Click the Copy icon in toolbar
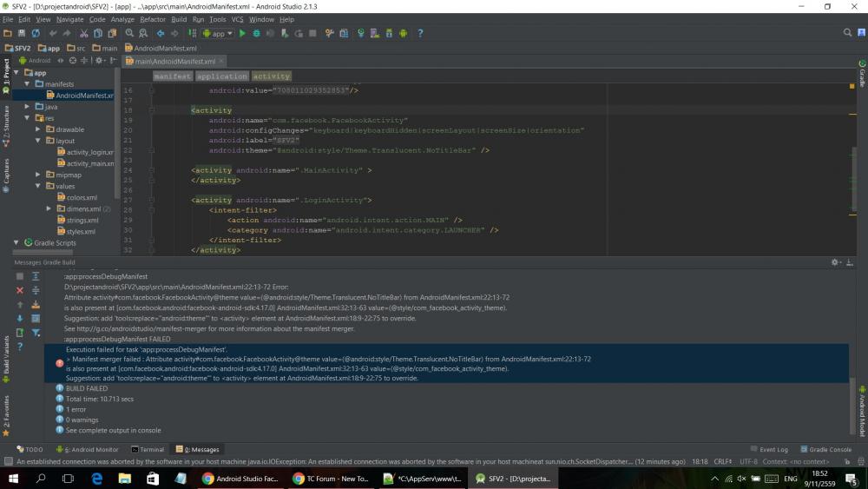This screenshot has width=868, height=489. click(x=98, y=33)
